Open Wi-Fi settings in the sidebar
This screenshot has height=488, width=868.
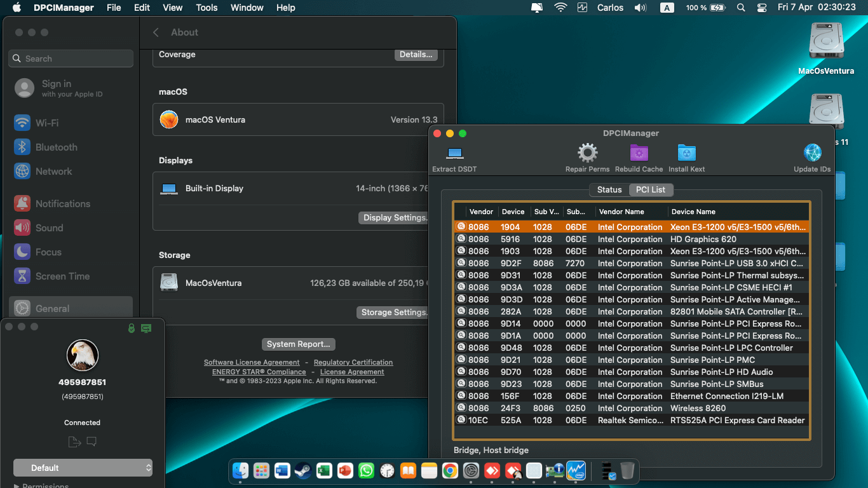click(71, 123)
